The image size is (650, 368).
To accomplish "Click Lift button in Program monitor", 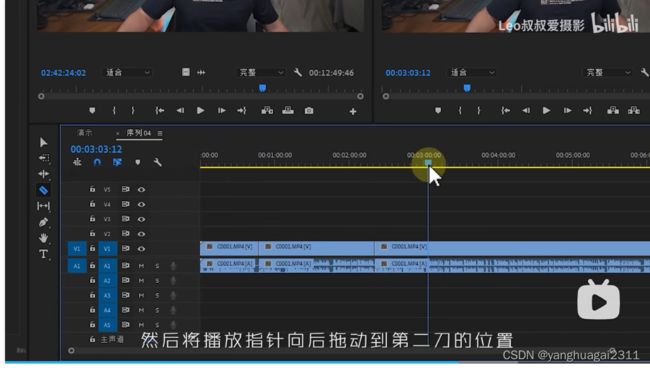I will 613,111.
